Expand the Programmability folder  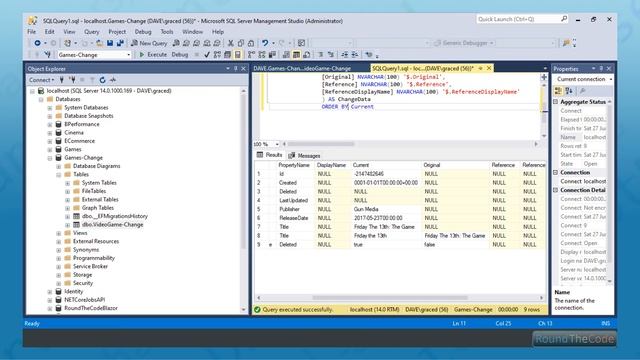[x=59, y=258]
